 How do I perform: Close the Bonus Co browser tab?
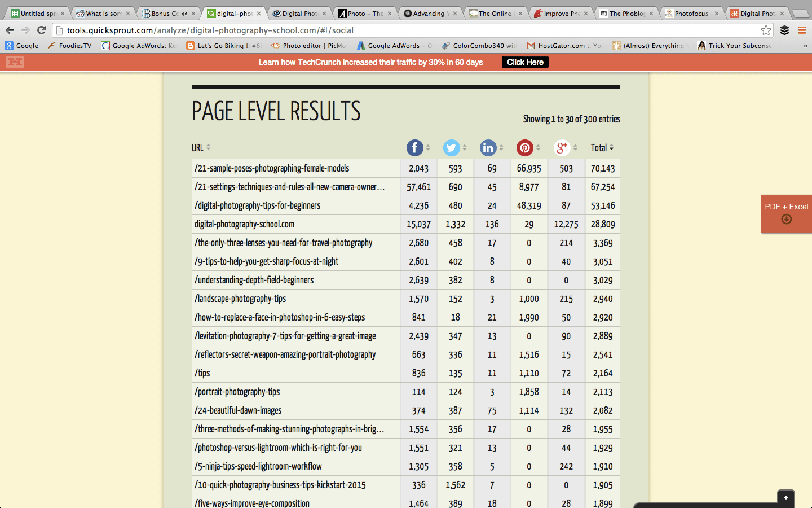click(x=193, y=14)
